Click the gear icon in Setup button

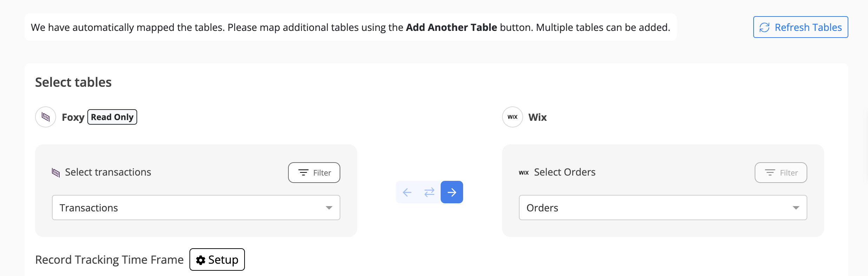(201, 260)
